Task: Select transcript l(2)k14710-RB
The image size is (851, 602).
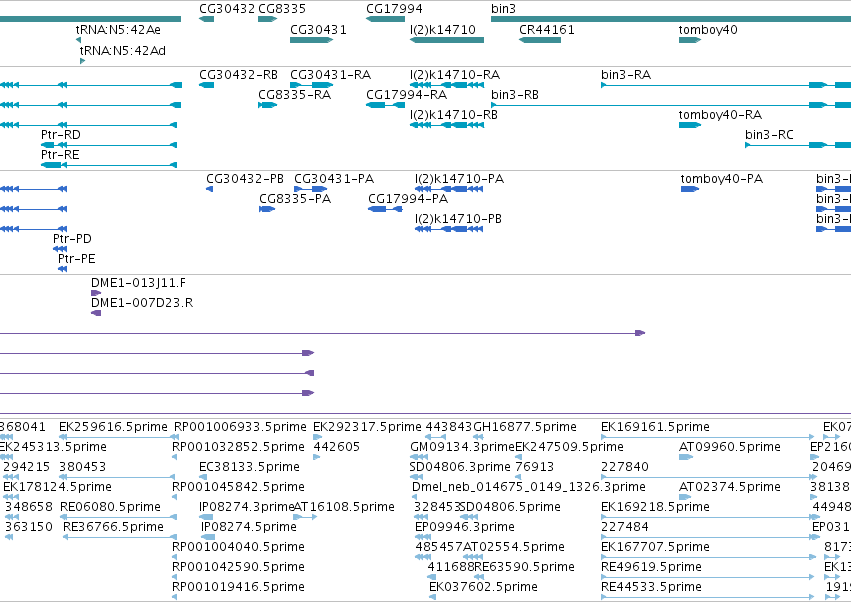Action: pos(447,125)
